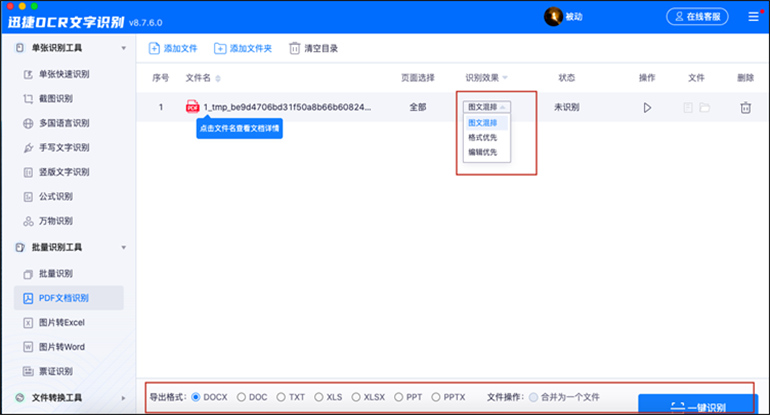The width and height of the screenshot is (770, 415).
Task: Open the recognized document icon in file column
Action: click(x=688, y=107)
